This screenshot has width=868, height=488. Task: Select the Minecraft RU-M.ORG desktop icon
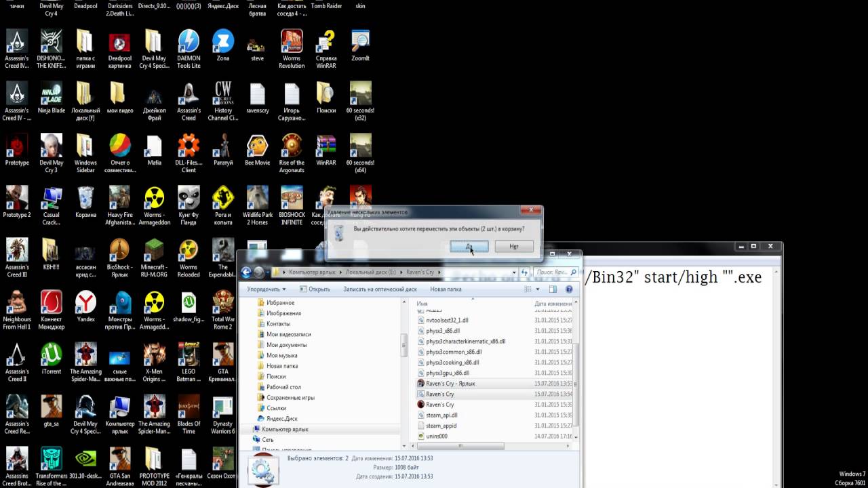[x=154, y=258]
